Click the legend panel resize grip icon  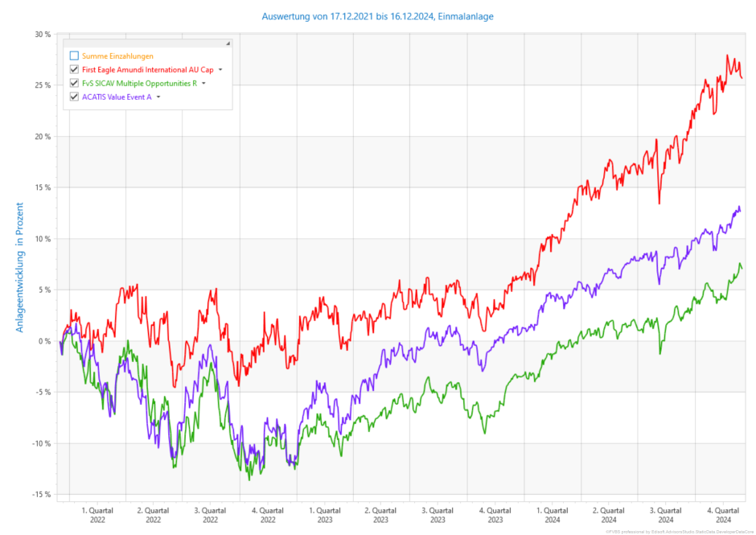pos(228,43)
